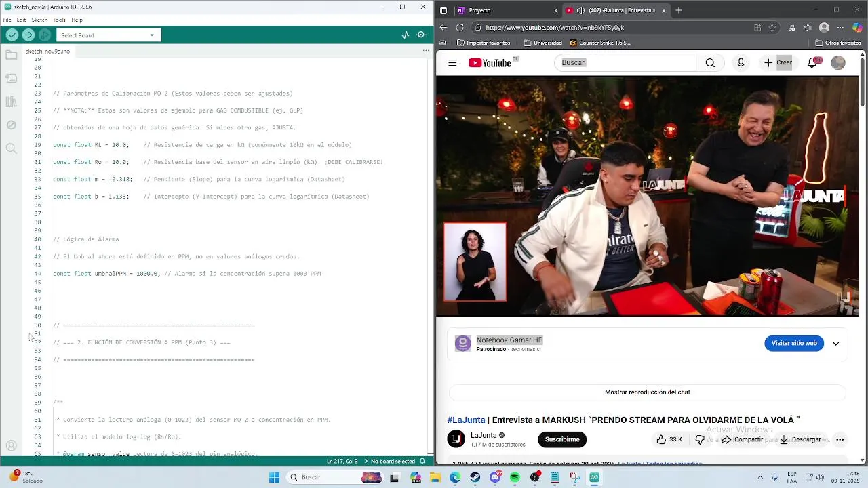
Task: Open the Edit menu in Arduino IDE
Action: (22, 20)
